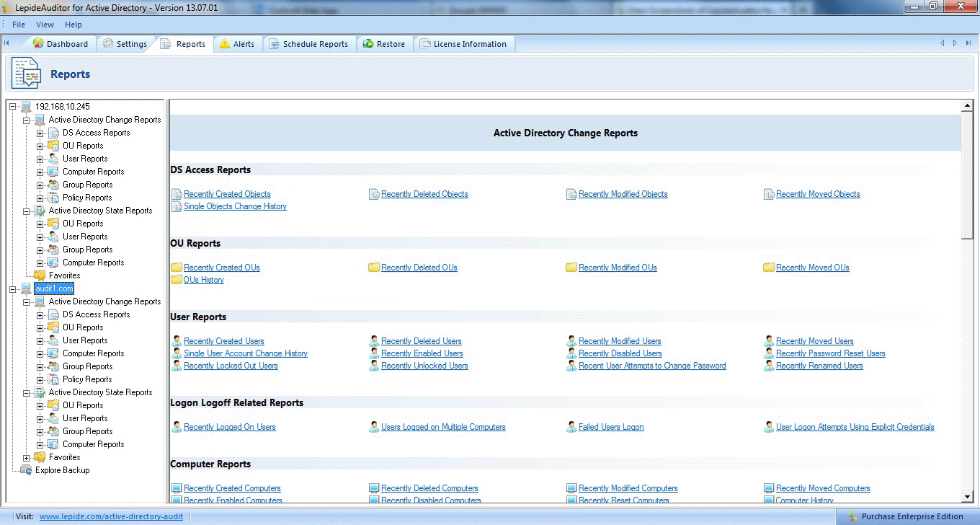Select Computer Reports in 192.168.10.245 State Reports
Image resolution: width=980 pixels, height=525 pixels.
(93, 262)
